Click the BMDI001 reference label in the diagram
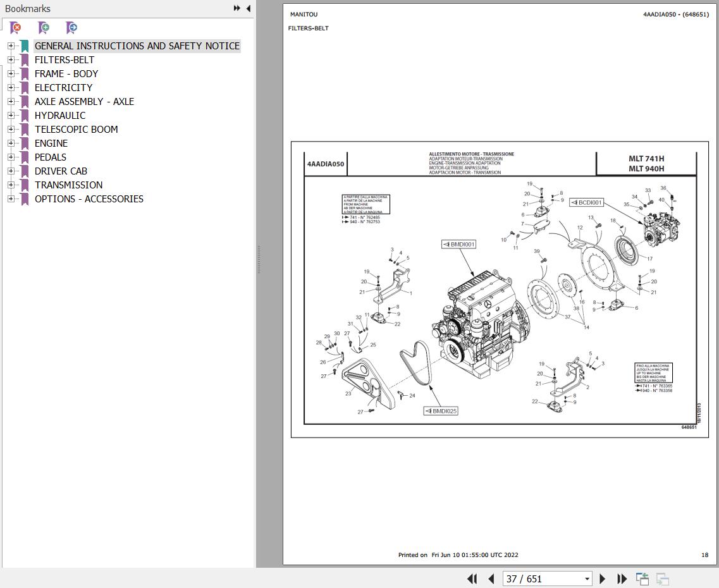This screenshot has height=588, width=719. (x=458, y=244)
